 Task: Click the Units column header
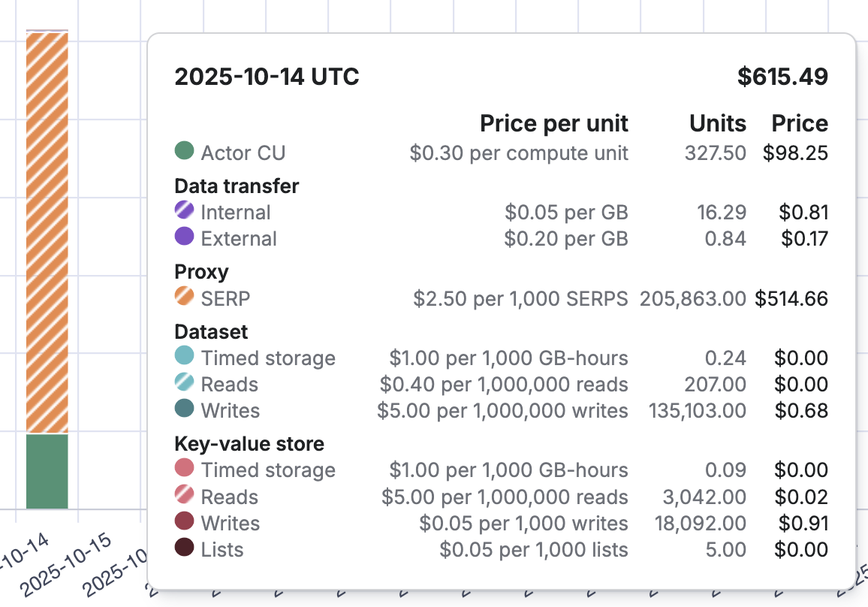[718, 123]
